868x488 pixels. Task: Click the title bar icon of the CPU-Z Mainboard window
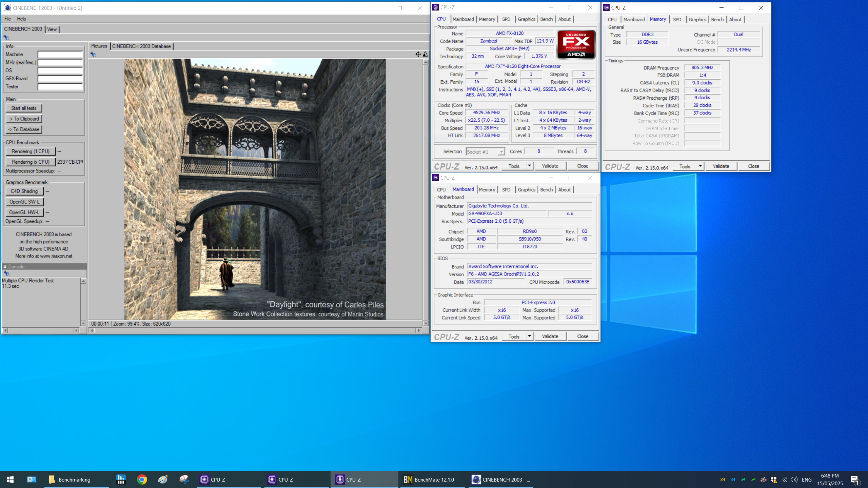[x=435, y=178]
